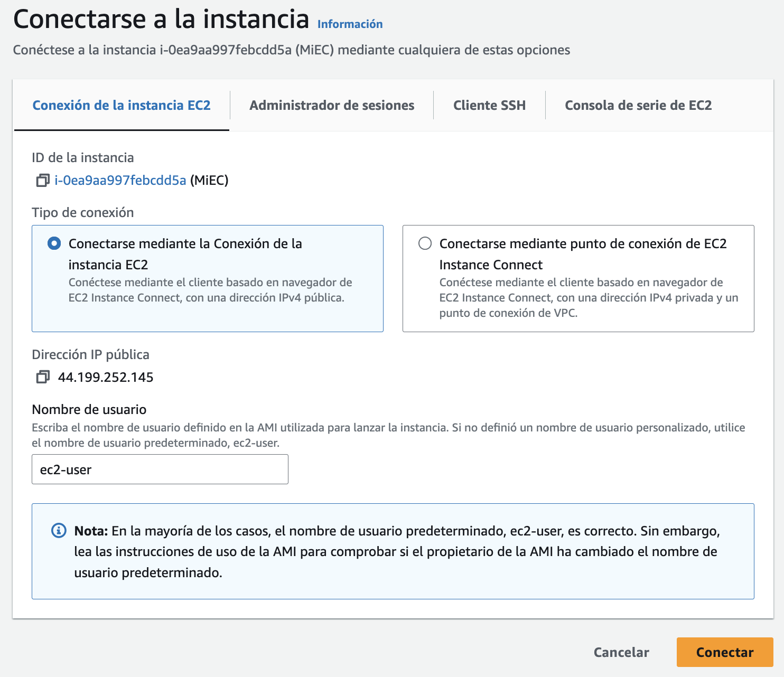Open the Cliente SSH tab
This screenshot has width=784, height=677.
point(489,105)
